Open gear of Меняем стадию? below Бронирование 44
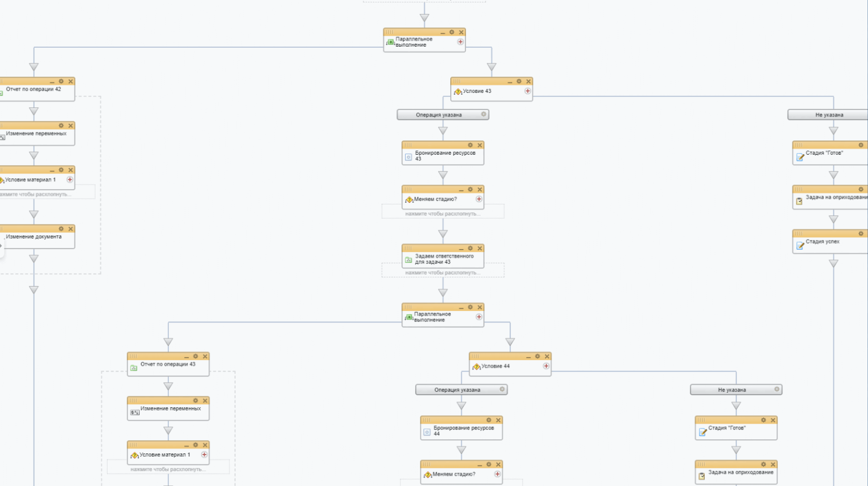The height and width of the screenshot is (486, 868). 489,465
